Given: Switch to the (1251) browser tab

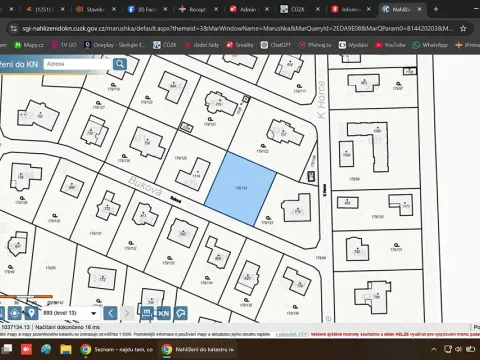Looking at the screenshot, I should click(x=44, y=9).
